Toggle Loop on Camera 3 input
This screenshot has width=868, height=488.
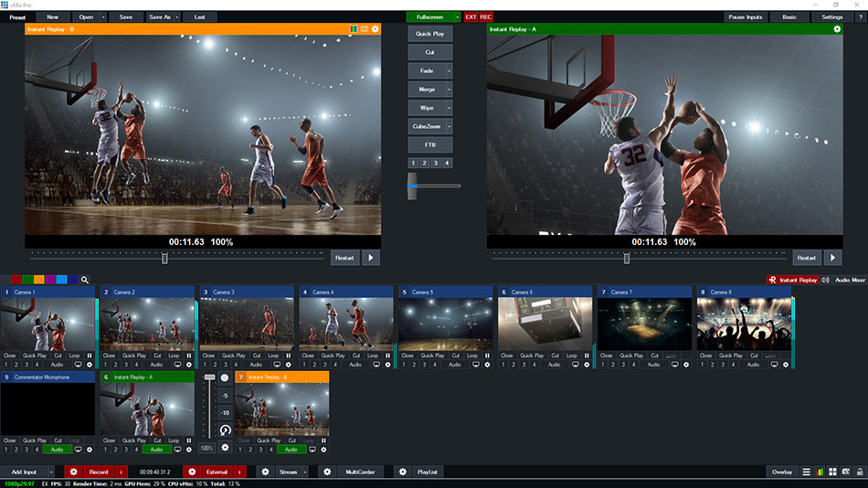tap(274, 355)
